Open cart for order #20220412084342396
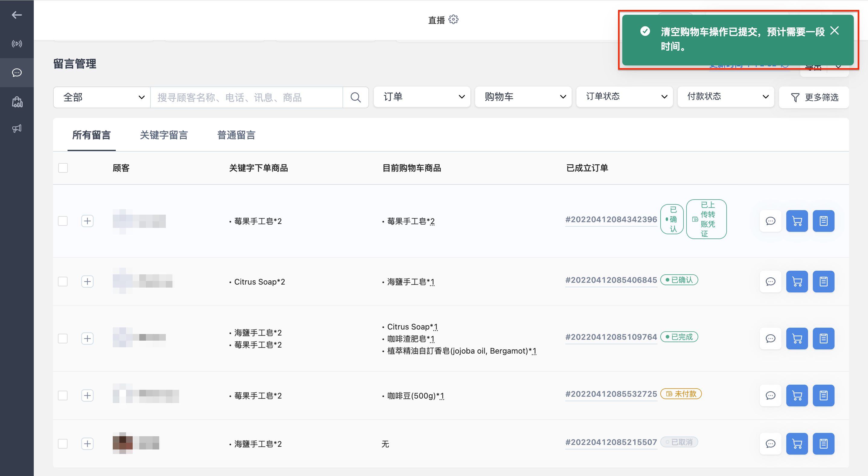Image resolution: width=868 pixels, height=476 pixels. pyautogui.click(x=797, y=221)
